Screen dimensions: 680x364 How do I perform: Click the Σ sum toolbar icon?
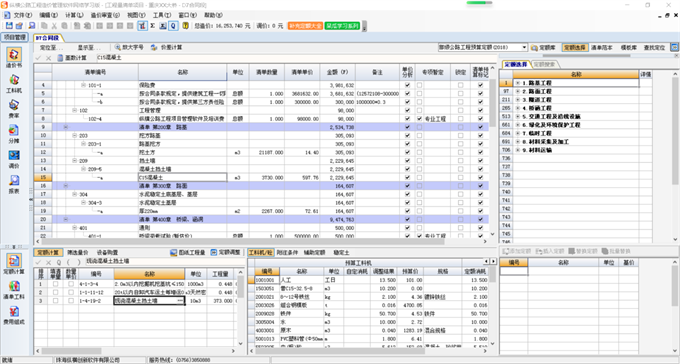153,26
